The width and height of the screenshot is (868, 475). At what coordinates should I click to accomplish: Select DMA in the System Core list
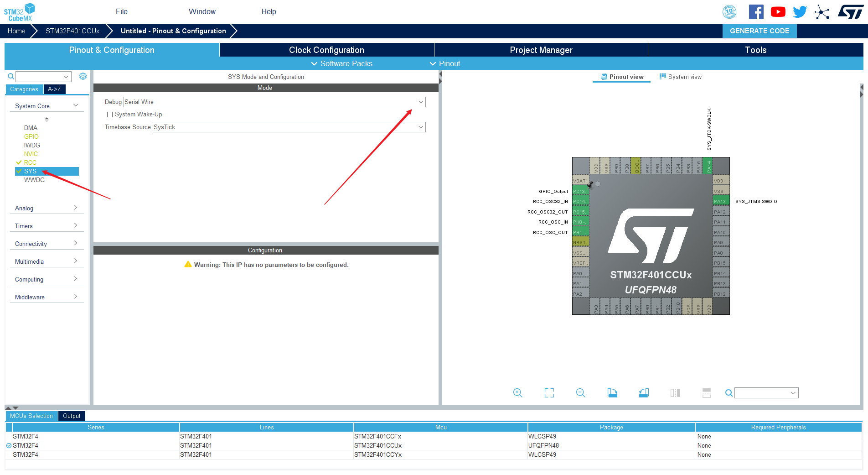(31, 128)
